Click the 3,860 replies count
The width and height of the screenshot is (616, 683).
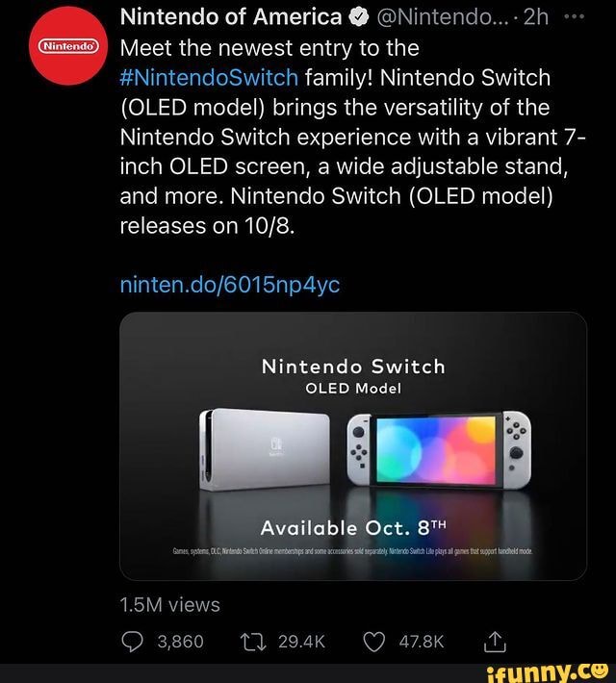178,642
